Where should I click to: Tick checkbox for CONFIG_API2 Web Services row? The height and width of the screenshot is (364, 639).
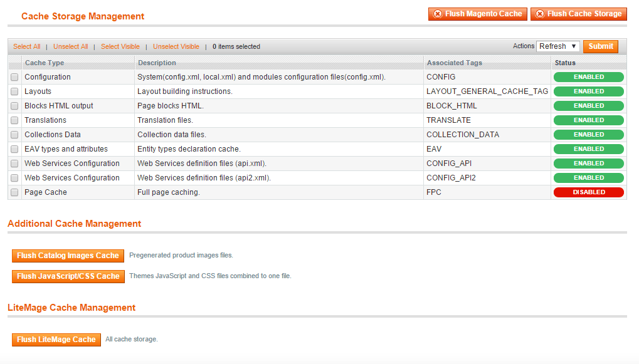point(14,178)
